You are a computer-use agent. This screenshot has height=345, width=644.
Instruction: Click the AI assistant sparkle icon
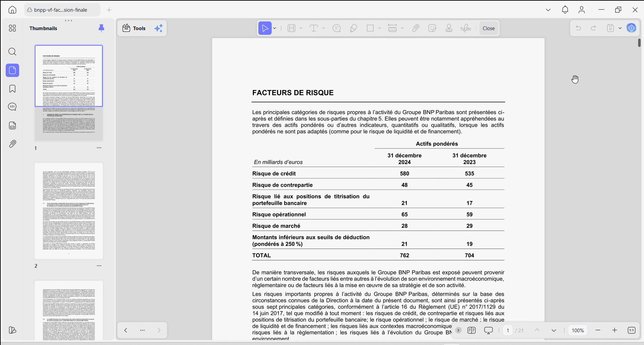coord(158,28)
